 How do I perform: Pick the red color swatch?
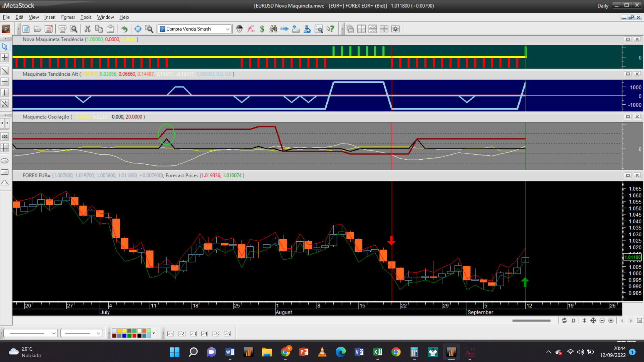coord(135,336)
